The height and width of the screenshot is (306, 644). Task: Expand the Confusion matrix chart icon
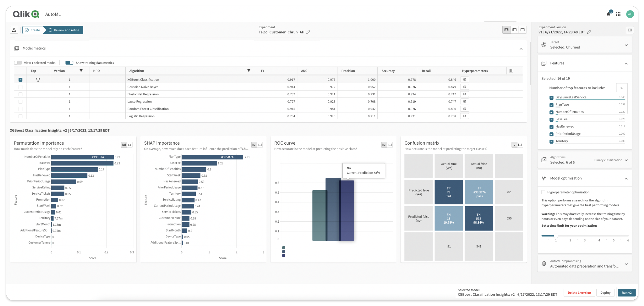520,145
